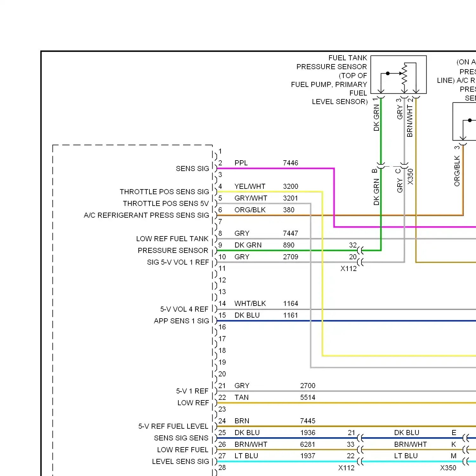This screenshot has width=476, height=476.
Task: Click connector pin number "33" on BRN/WHT wire
Action: click(x=350, y=444)
